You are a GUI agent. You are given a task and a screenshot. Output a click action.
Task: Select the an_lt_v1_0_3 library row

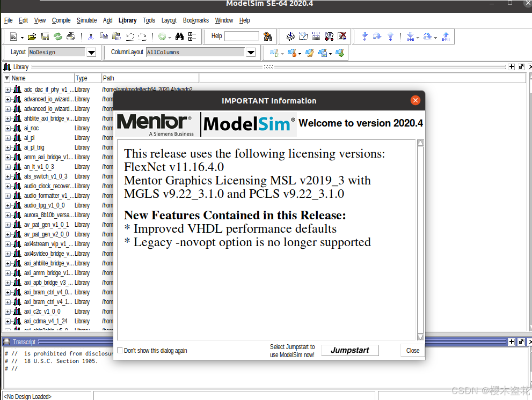57,167
